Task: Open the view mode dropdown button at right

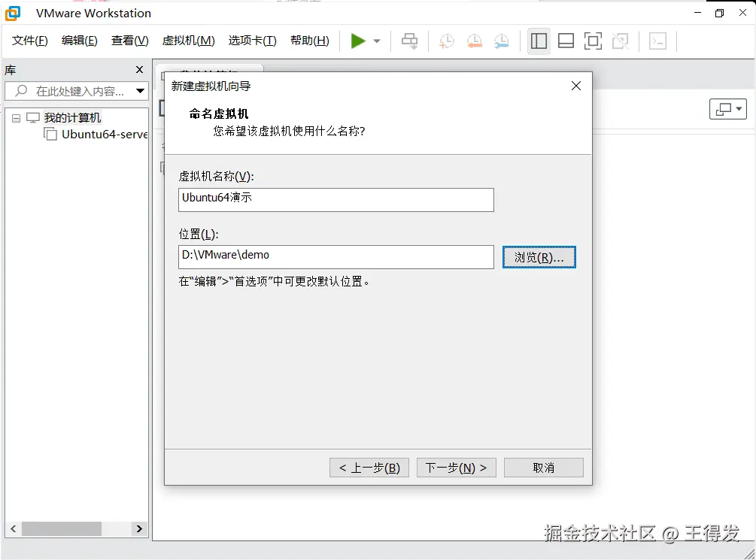Action: (x=728, y=109)
